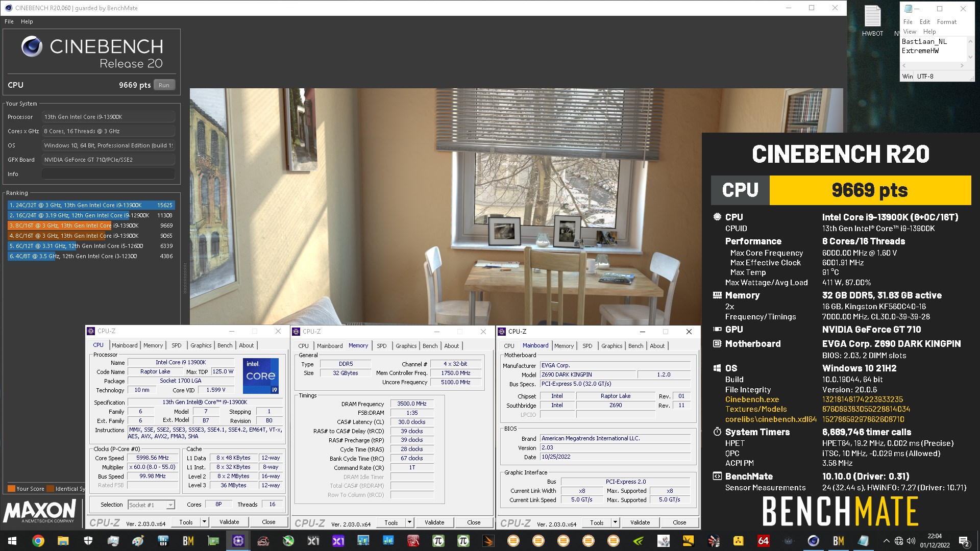Click the Windows Start button
The width and height of the screenshot is (980, 551).
[x=12, y=541]
